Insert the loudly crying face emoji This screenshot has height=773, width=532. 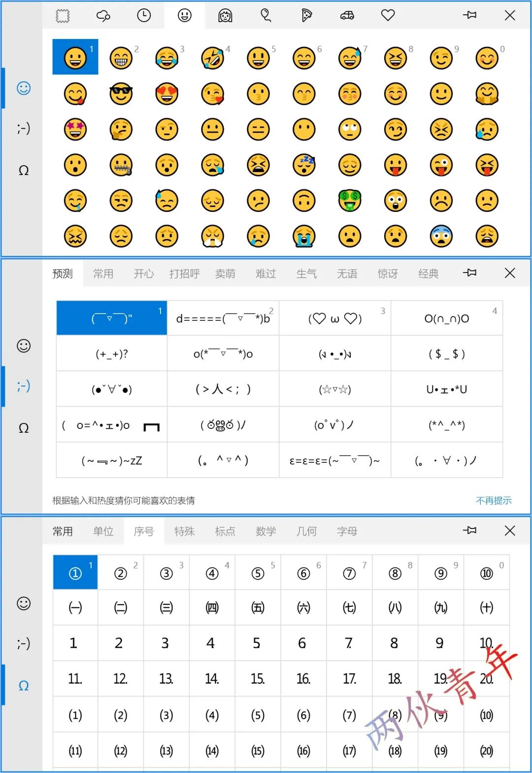point(304,236)
